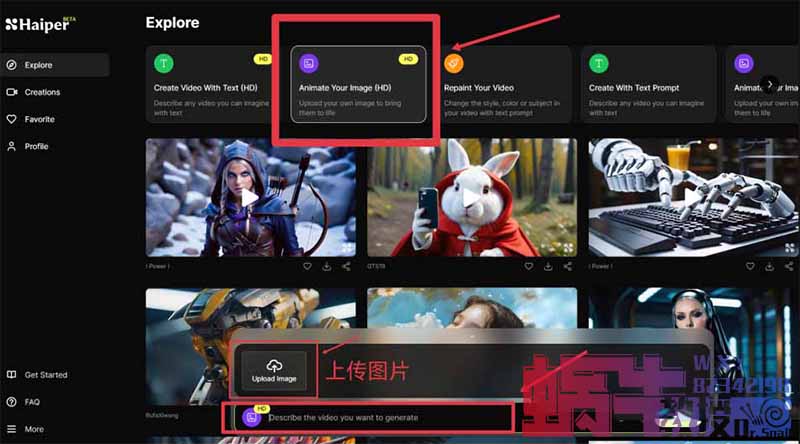Share the rabbit video

point(568,267)
